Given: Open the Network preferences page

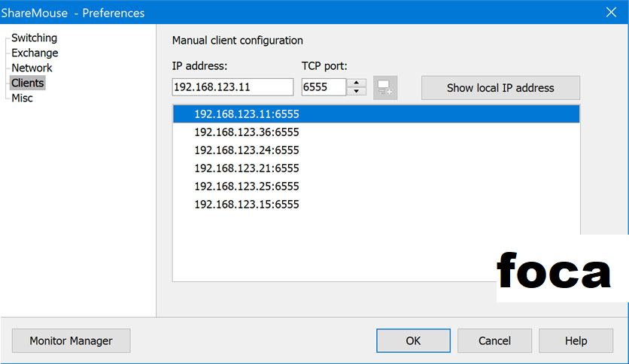Looking at the screenshot, I should (32, 68).
